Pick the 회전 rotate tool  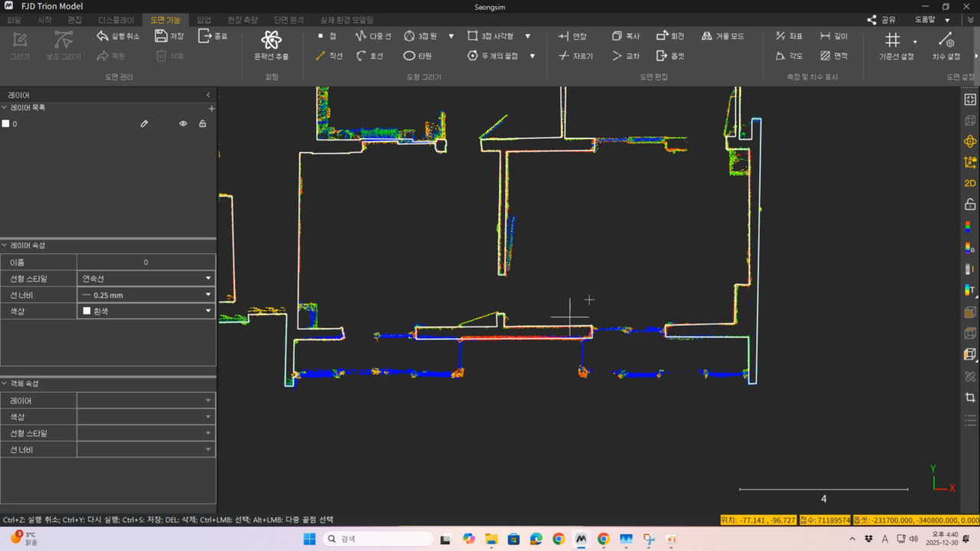670,36
